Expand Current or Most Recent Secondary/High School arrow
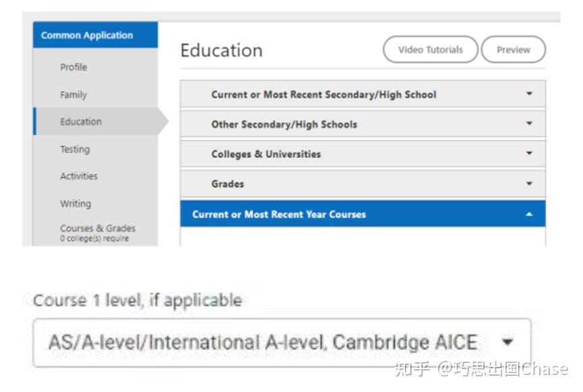583x392 pixels. [529, 94]
